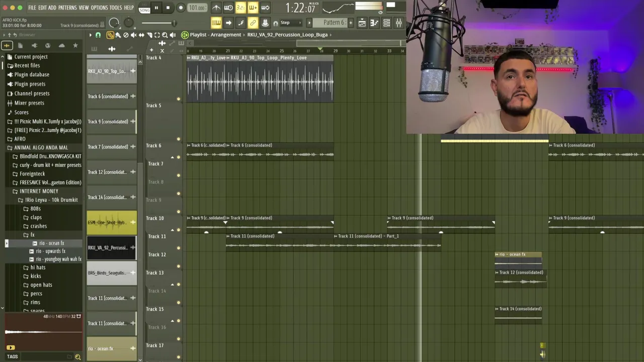The height and width of the screenshot is (362, 644).
Task: Select ESM_One_Shot clip in picker
Action: 111,222
